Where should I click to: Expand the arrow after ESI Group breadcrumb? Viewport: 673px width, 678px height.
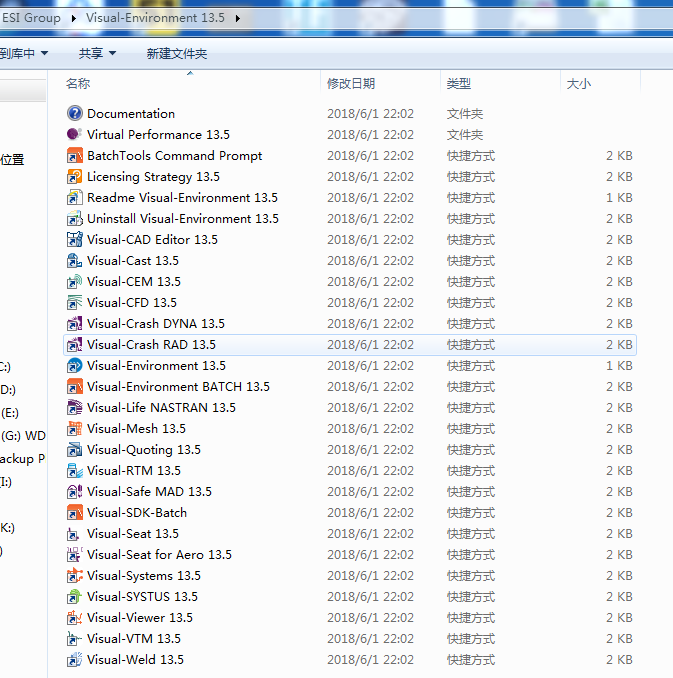coord(74,18)
